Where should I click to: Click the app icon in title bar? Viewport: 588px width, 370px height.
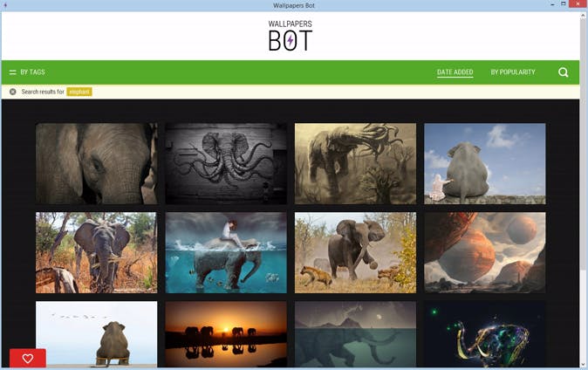coord(5,5)
